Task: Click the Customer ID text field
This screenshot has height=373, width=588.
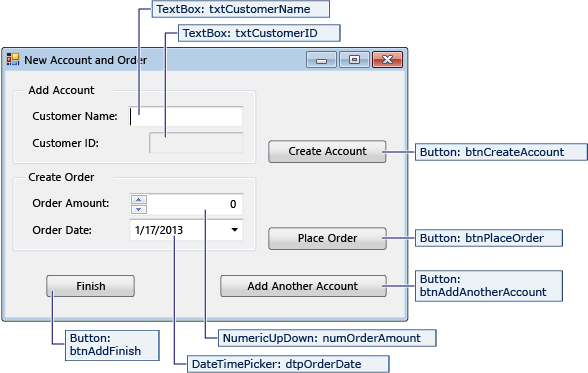Action: pos(196,143)
